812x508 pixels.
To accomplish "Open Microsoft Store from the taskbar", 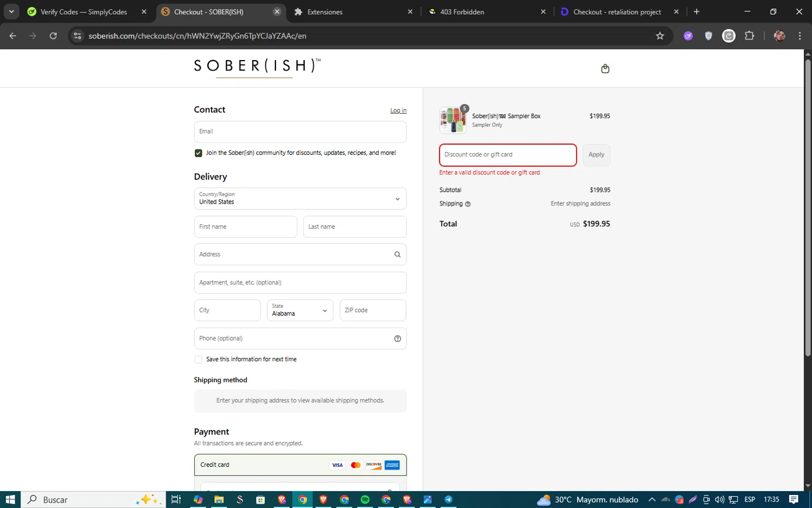I will coord(260,499).
